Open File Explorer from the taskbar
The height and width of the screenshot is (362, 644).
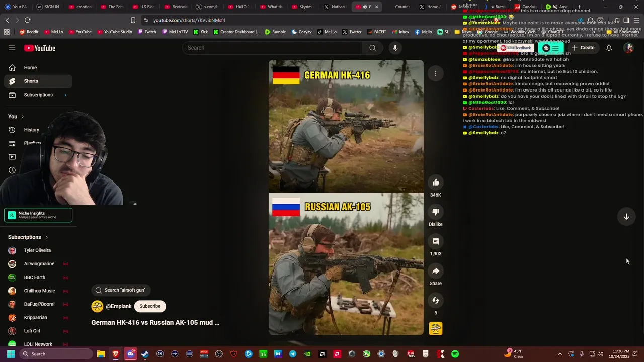101,354
